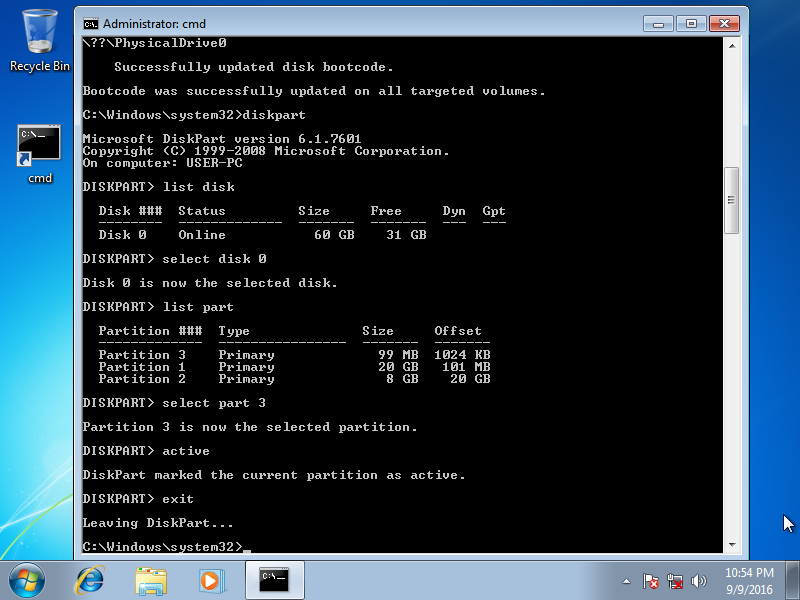Click the '1024 KB' offset value

point(462,355)
